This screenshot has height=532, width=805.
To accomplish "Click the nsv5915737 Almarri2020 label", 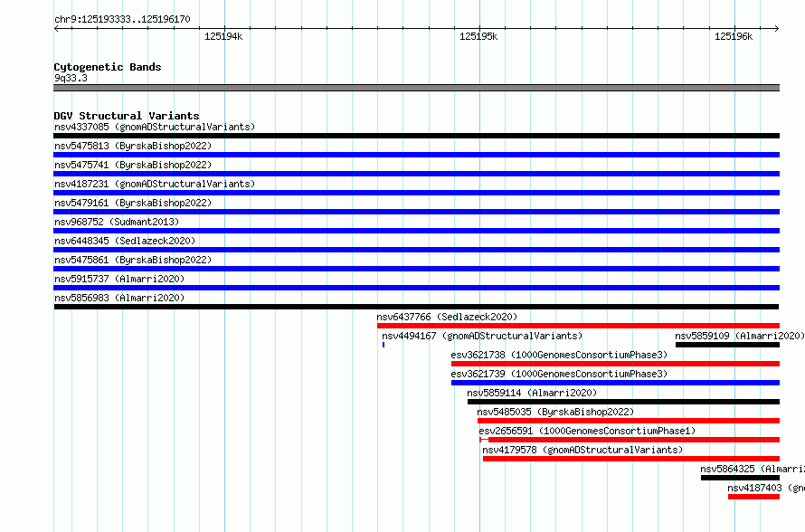I will (x=119, y=279).
